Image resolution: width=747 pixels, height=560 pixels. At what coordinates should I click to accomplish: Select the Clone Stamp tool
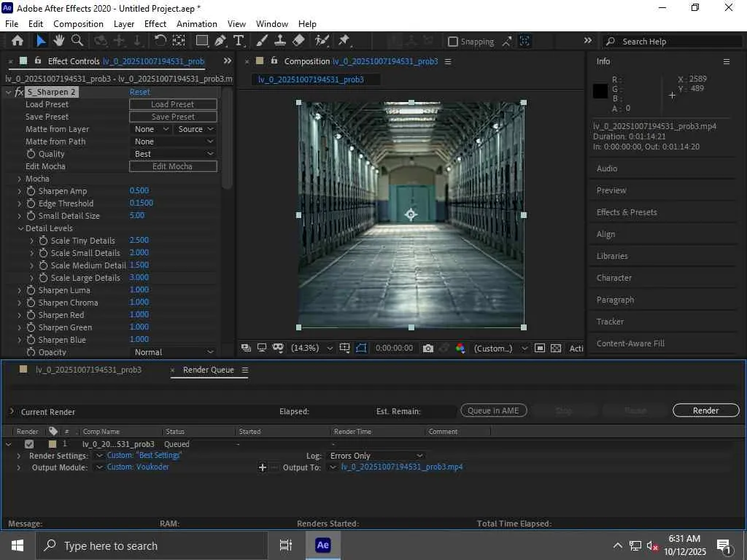click(x=279, y=41)
